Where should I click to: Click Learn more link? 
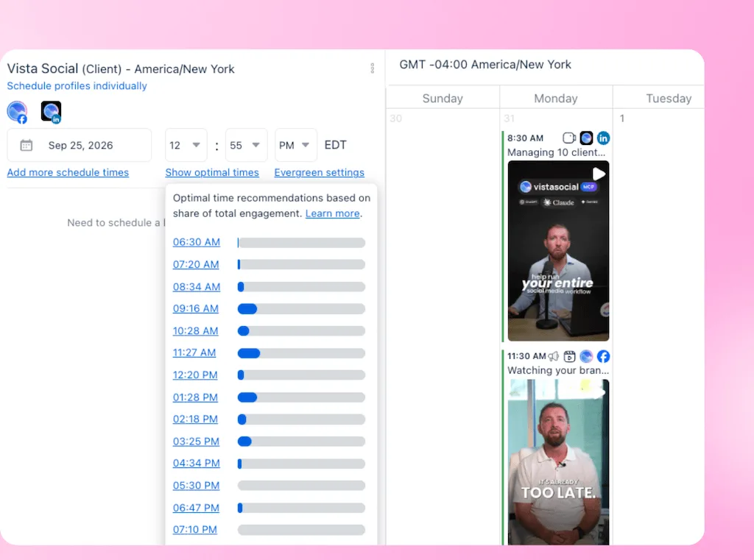pyautogui.click(x=332, y=213)
